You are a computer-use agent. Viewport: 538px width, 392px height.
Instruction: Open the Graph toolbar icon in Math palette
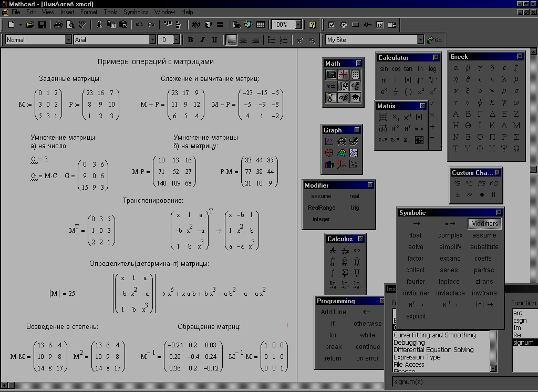click(x=343, y=74)
